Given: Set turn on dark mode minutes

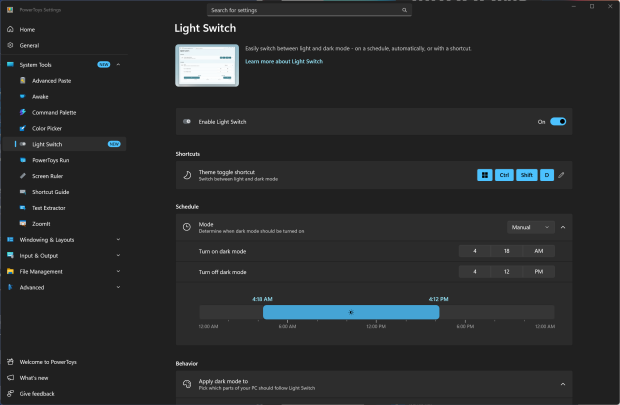Looking at the screenshot, I should pyautogui.click(x=507, y=251).
